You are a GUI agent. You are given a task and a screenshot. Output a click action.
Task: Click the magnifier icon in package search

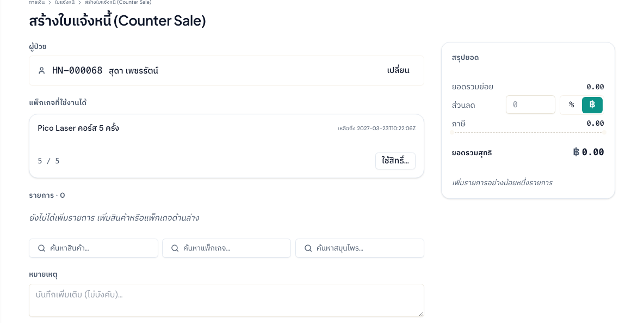tap(175, 248)
